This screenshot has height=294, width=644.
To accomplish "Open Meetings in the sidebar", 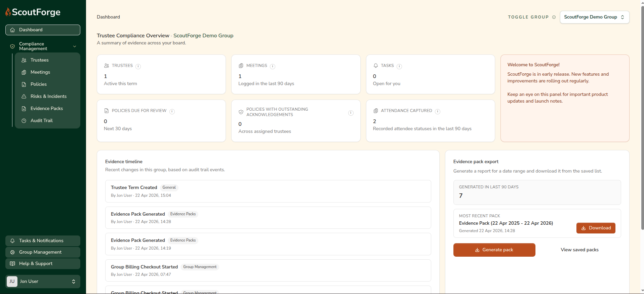I will (47, 72).
